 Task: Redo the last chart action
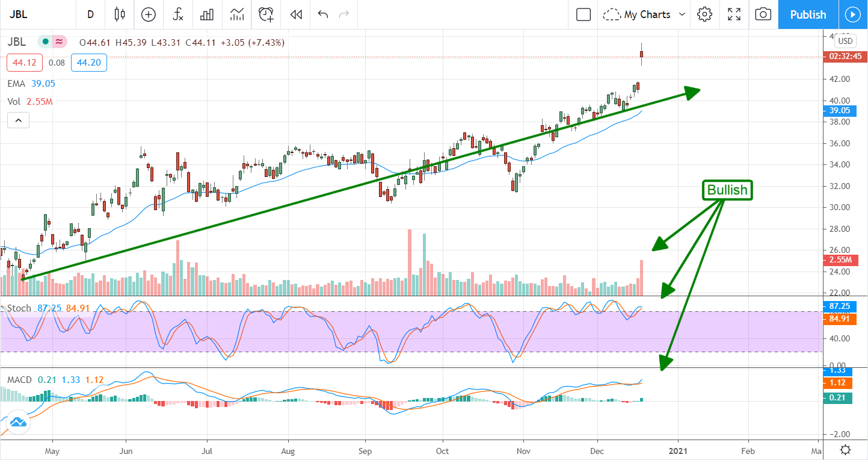[344, 14]
